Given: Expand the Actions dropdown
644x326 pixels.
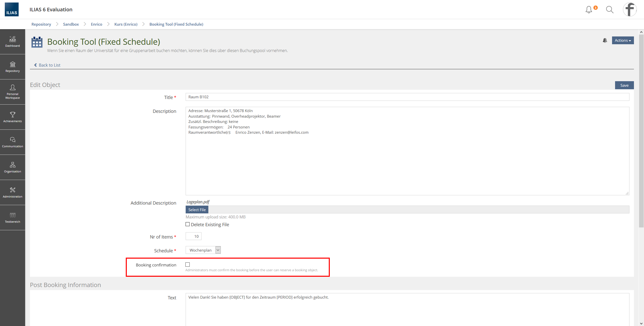Looking at the screenshot, I should 623,40.
